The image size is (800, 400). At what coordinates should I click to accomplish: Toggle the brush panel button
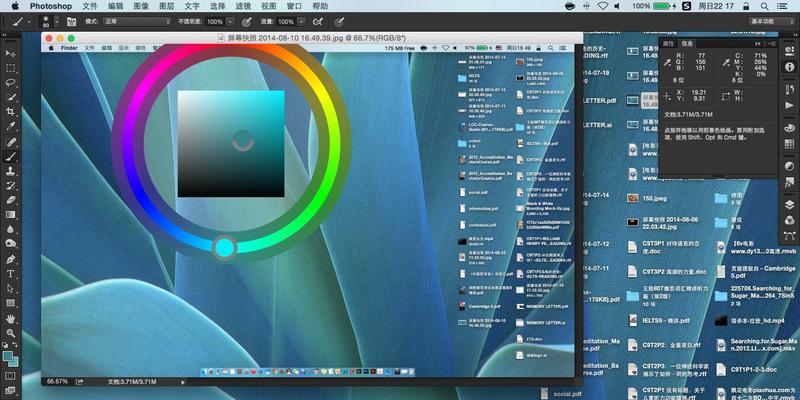[x=71, y=22]
